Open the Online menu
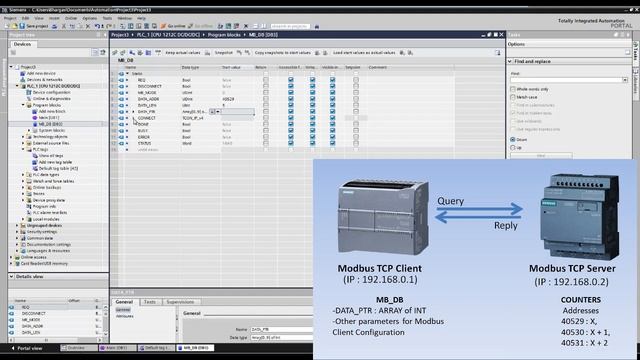 (x=71, y=18)
